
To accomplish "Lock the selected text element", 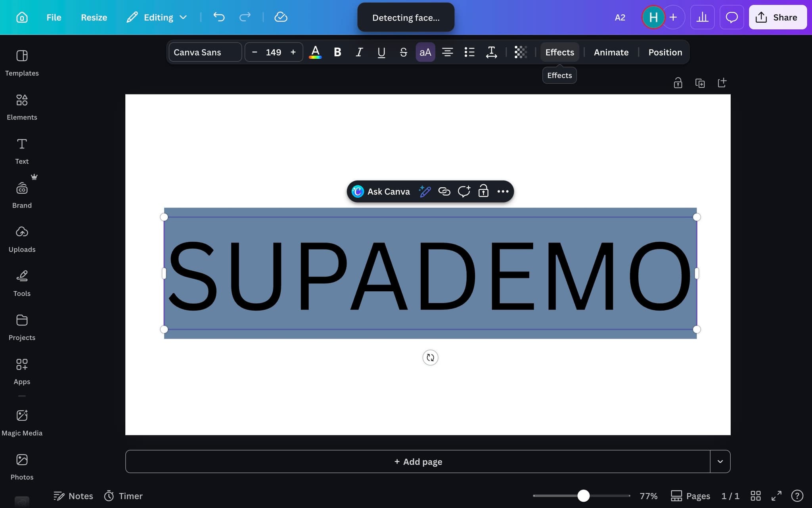I will (x=483, y=191).
